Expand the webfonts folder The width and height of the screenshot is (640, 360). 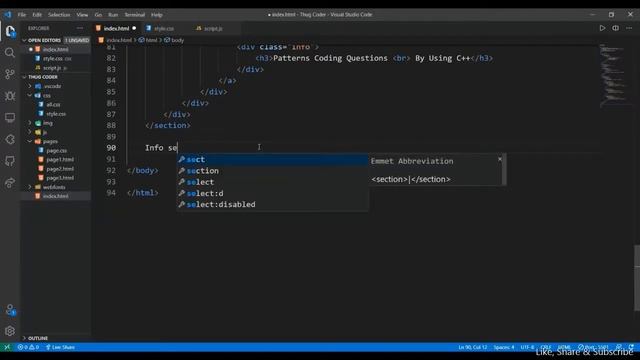coord(30,187)
